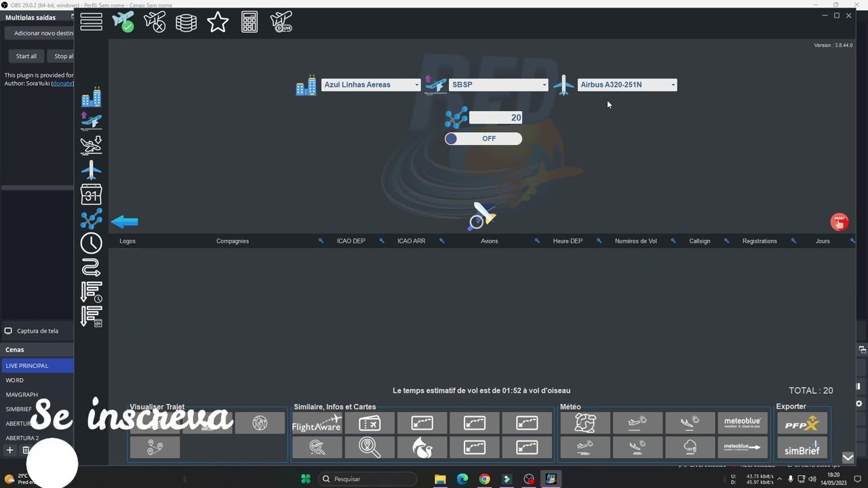Viewport: 868px width, 488px height.
Task: Open the live flight plane icon
Action: point(281,22)
